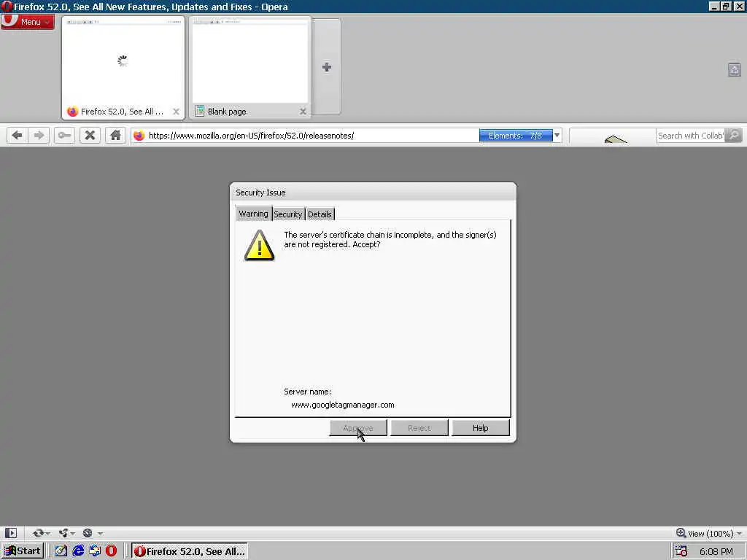The height and width of the screenshot is (560, 747).
Task: Open the closed tabs trash icon
Action: [734, 70]
